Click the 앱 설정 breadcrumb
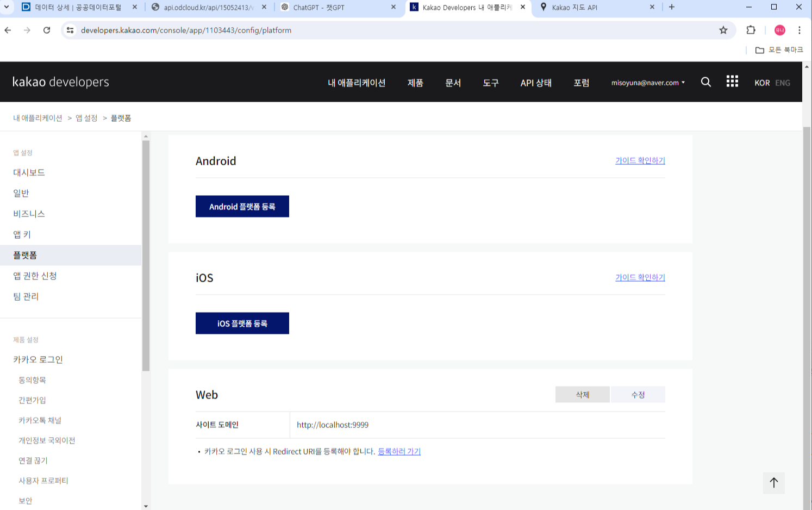Screen dimensions: 812x510 pos(86,118)
